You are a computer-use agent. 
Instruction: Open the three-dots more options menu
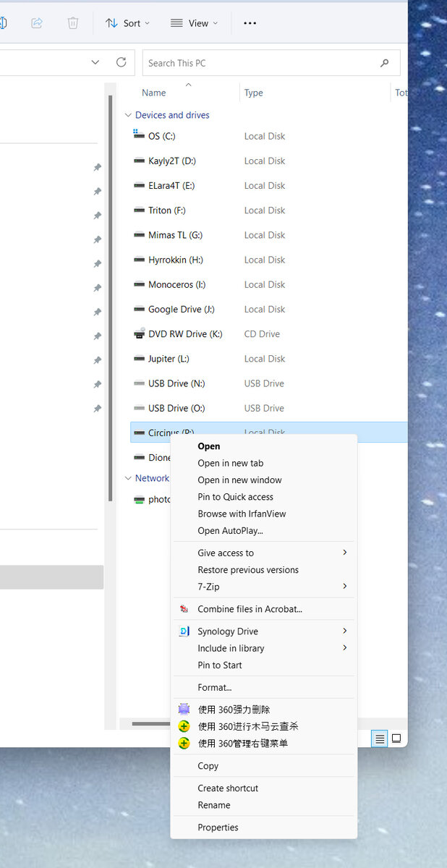pyautogui.click(x=250, y=23)
